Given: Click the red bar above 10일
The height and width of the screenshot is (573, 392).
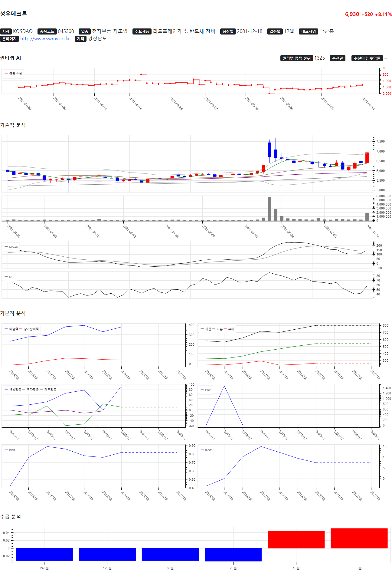Looking at the screenshot, I should pyautogui.click(x=296, y=540).
